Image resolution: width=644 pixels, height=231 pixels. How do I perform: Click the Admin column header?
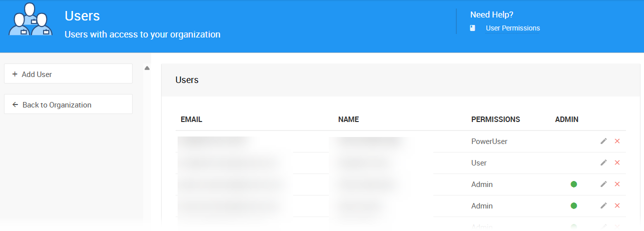point(566,119)
